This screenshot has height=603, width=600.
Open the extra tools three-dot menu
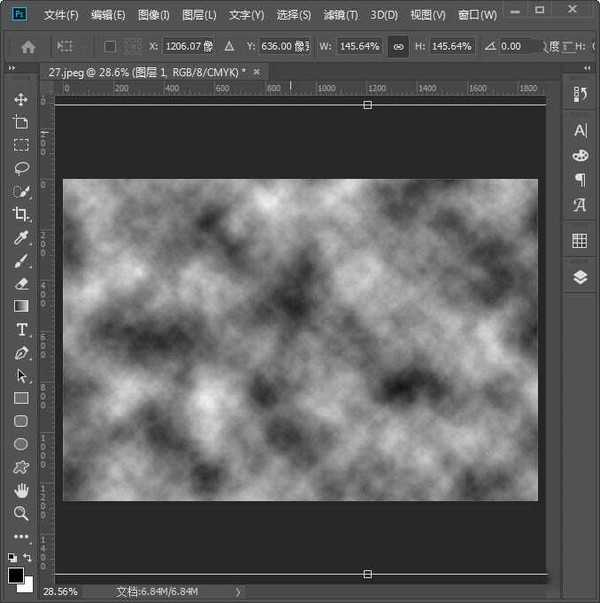coord(21,537)
